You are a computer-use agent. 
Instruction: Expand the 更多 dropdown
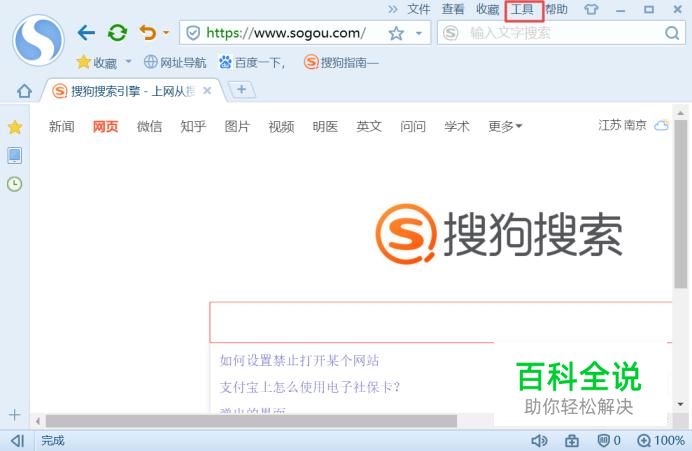click(x=505, y=127)
